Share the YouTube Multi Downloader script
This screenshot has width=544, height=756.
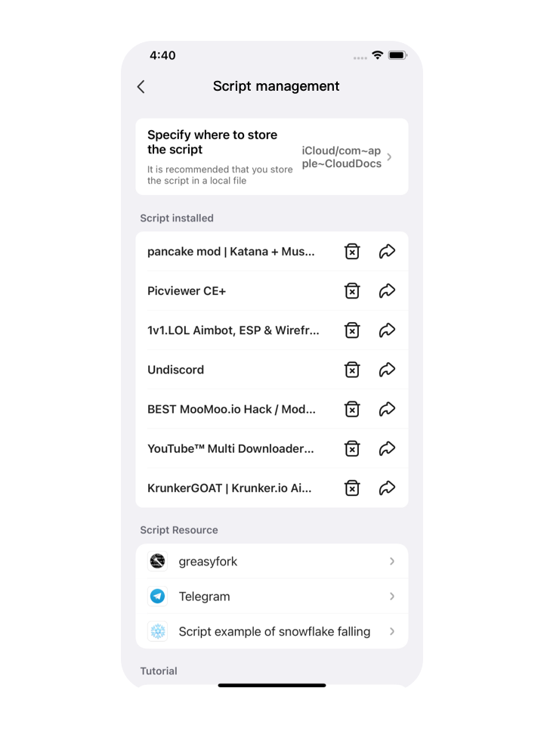[387, 448]
